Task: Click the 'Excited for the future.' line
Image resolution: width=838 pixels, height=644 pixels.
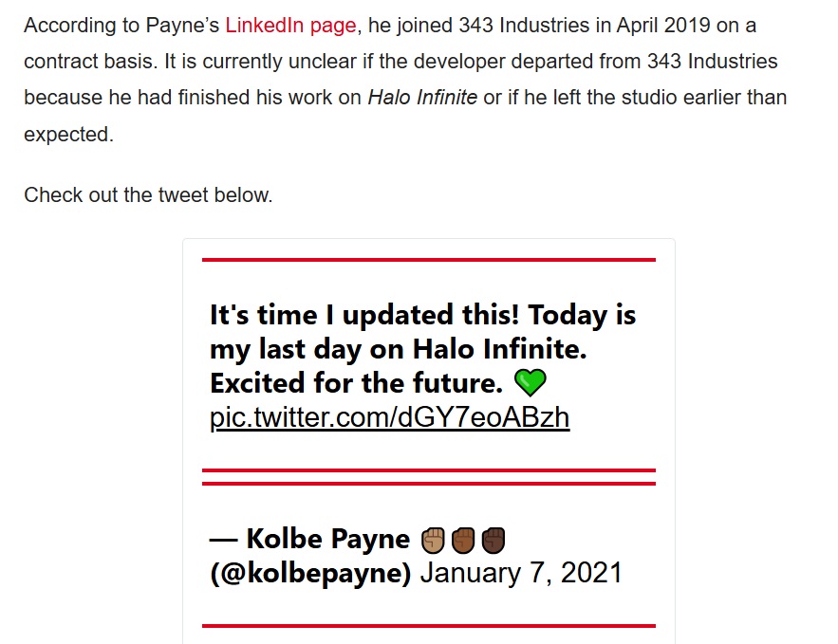Action: coord(356,383)
